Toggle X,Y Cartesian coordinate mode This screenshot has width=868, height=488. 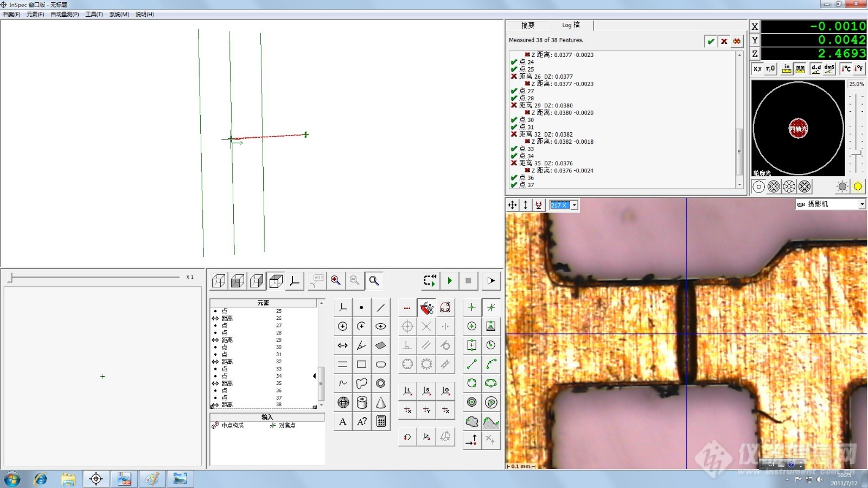click(757, 69)
